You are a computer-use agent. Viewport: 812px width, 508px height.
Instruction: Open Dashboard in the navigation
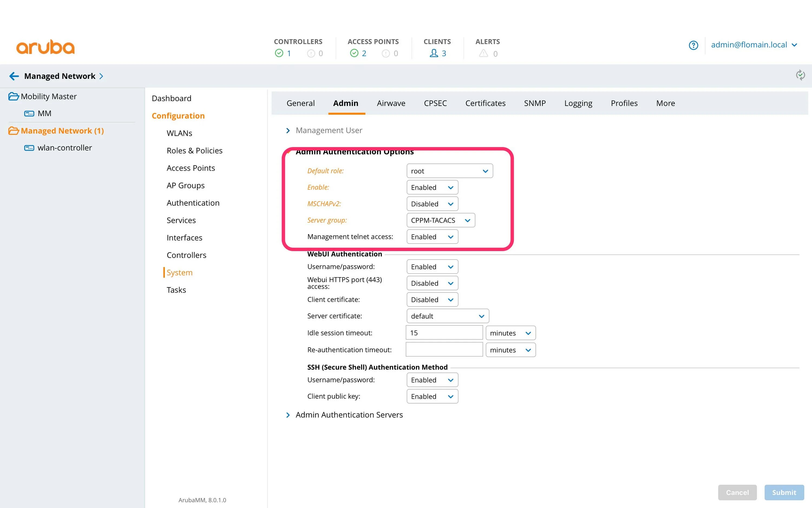click(x=171, y=98)
